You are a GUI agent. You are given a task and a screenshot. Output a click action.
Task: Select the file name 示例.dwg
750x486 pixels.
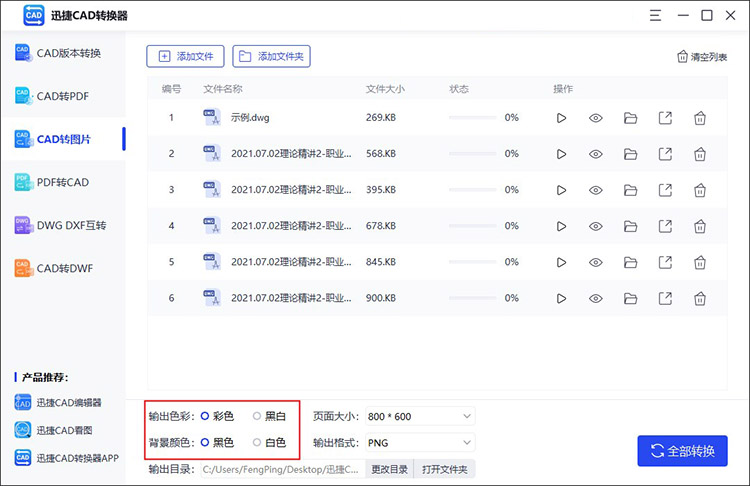pyautogui.click(x=250, y=118)
